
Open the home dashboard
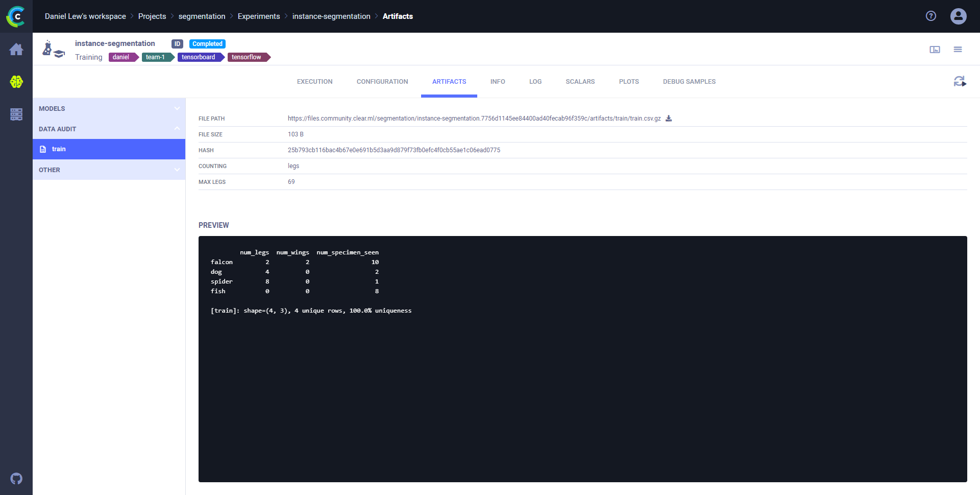(x=17, y=49)
